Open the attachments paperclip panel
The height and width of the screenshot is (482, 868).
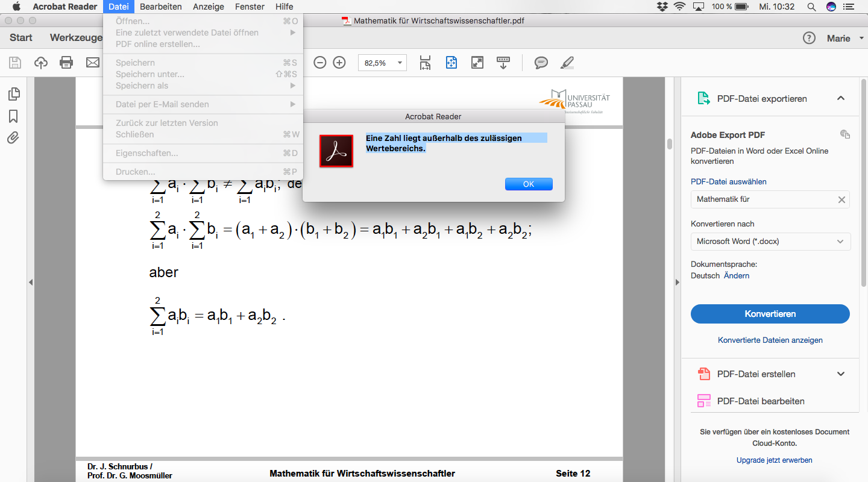pos(13,138)
